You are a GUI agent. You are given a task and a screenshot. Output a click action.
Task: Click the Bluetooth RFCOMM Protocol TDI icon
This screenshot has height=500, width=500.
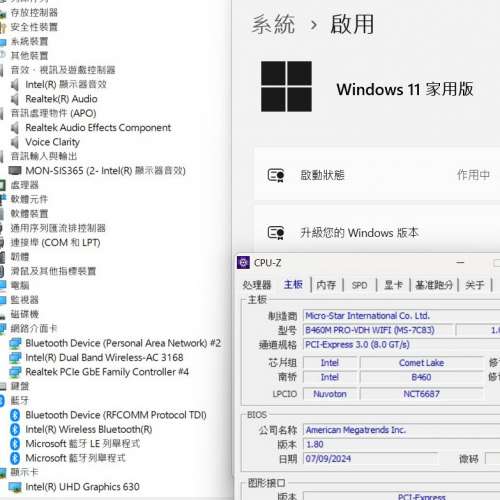(x=15, y=415)
